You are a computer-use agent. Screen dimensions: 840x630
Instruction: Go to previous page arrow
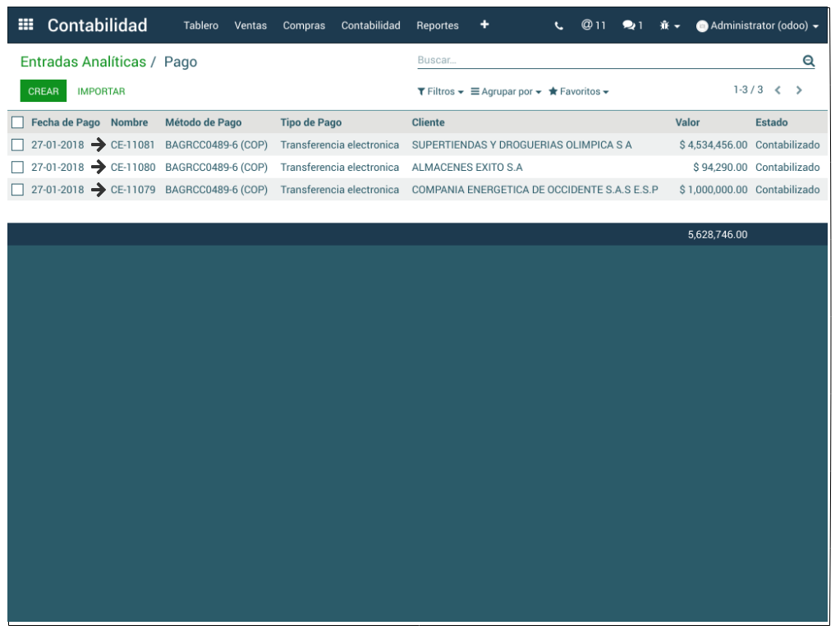pos(778,90)
